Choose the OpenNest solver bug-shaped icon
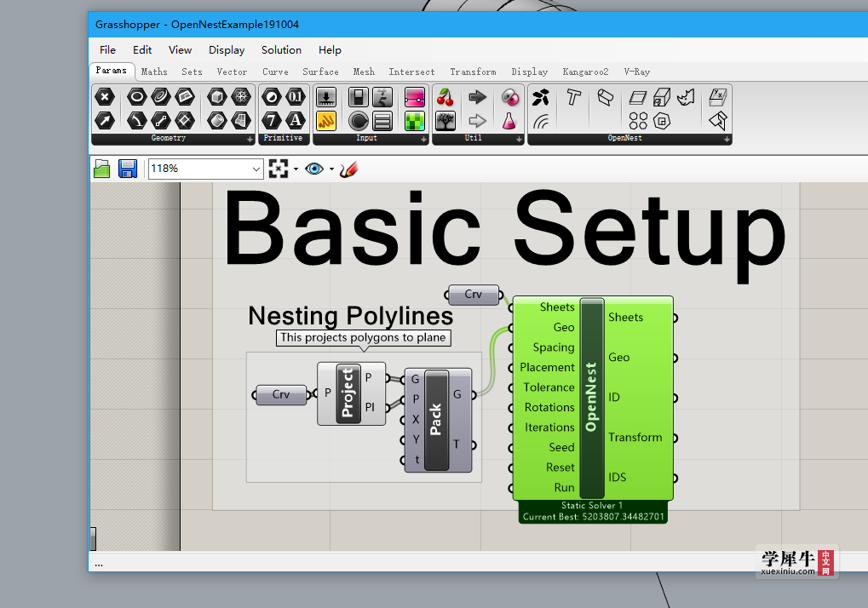Viewport: 868px width, 608px height. [541, 97]
